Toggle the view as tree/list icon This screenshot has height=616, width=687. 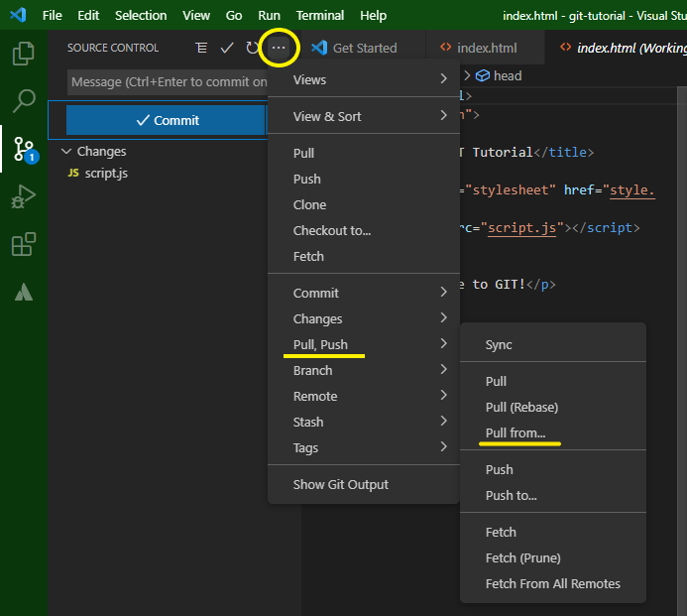201,48
